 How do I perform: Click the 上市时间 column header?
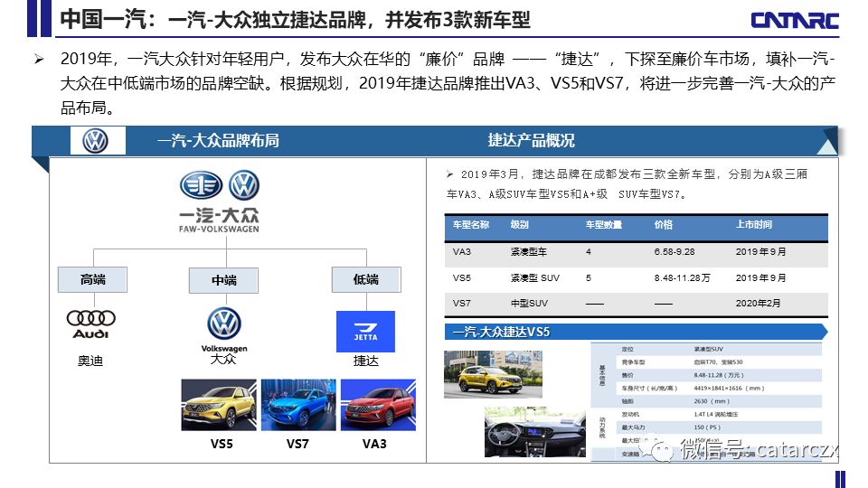pos(753,225)
